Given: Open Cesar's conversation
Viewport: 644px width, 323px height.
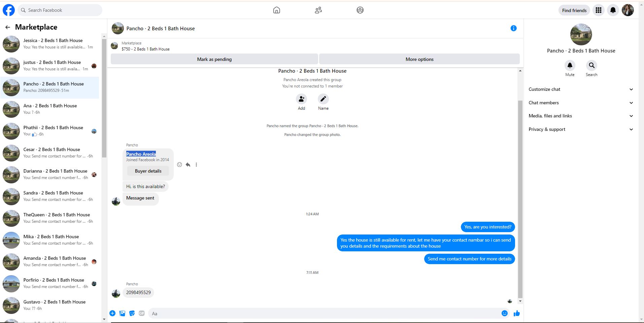Looking at the screenshot, I should point(50,153).
